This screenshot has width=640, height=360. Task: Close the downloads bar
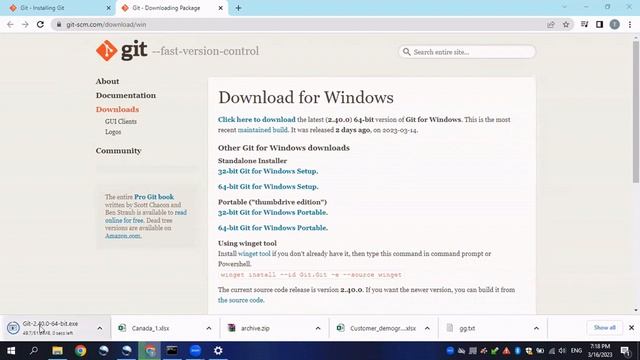pyautogui.click(x=631, y=328)
